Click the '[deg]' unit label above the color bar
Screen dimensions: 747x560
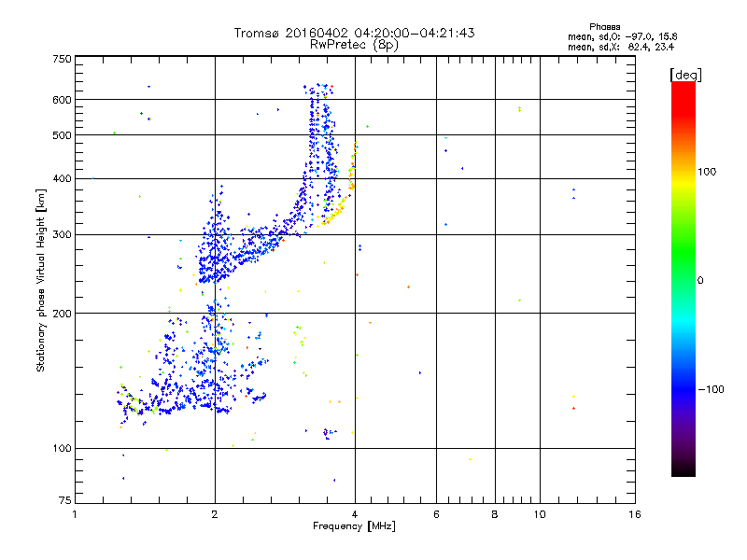[685, 75]
